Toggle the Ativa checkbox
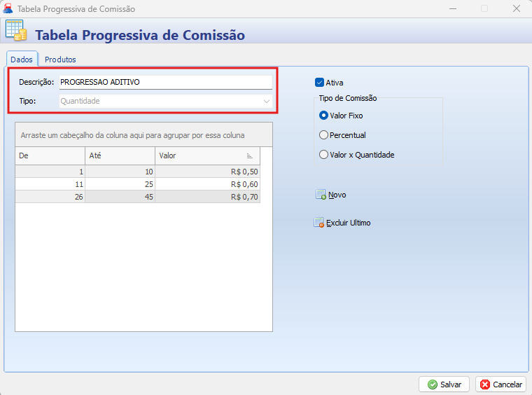532x395 pixels. pyautogui.click(x=320, y=82)
